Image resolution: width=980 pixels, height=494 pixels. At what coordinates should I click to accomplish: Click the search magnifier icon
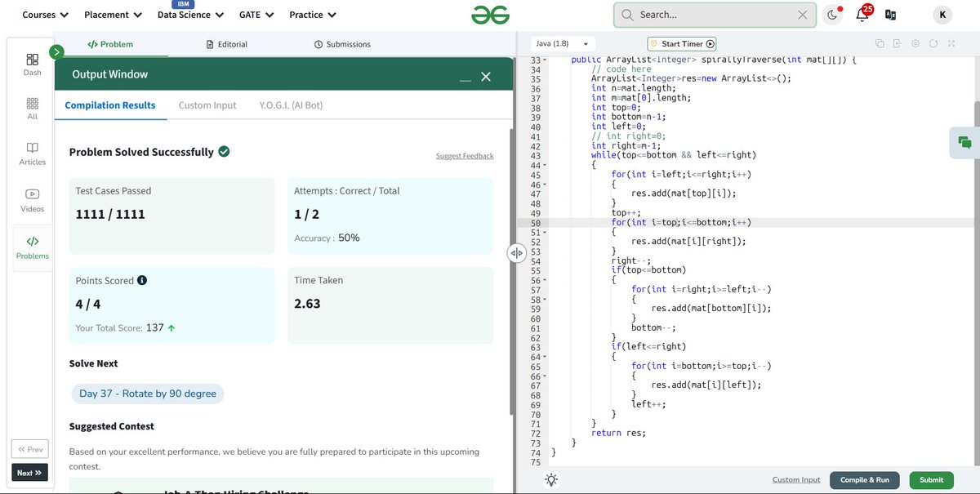coord(627,15)
